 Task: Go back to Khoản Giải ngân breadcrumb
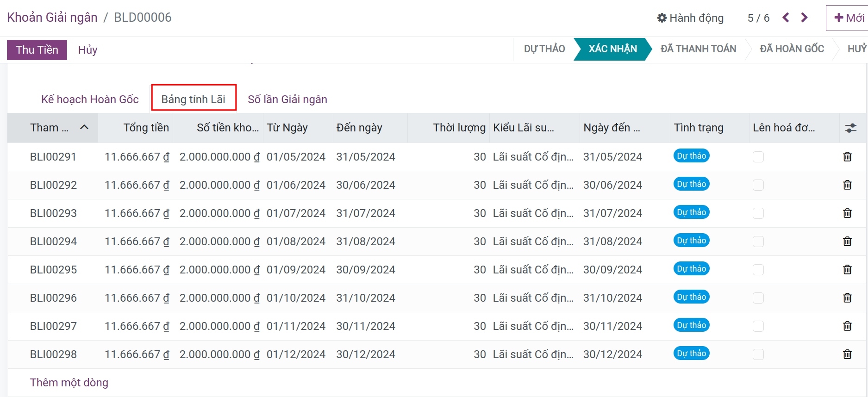tap(52, 18)
